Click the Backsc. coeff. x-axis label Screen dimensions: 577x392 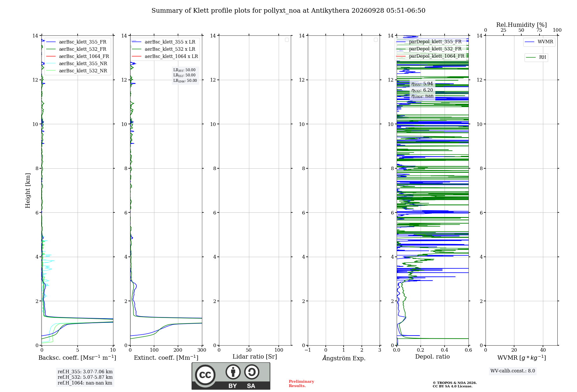coord(77,358)
